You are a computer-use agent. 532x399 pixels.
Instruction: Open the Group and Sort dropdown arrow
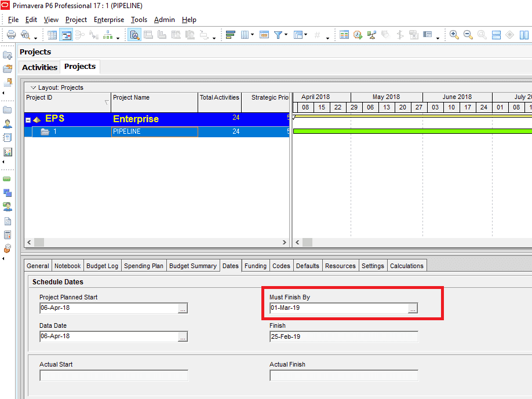coord(305,35)
